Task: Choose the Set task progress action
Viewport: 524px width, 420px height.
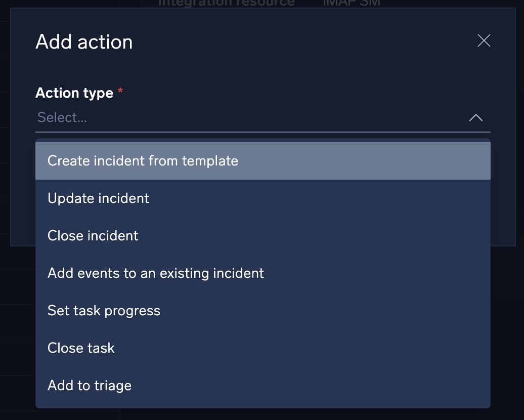Action: [x=104, y=311]
